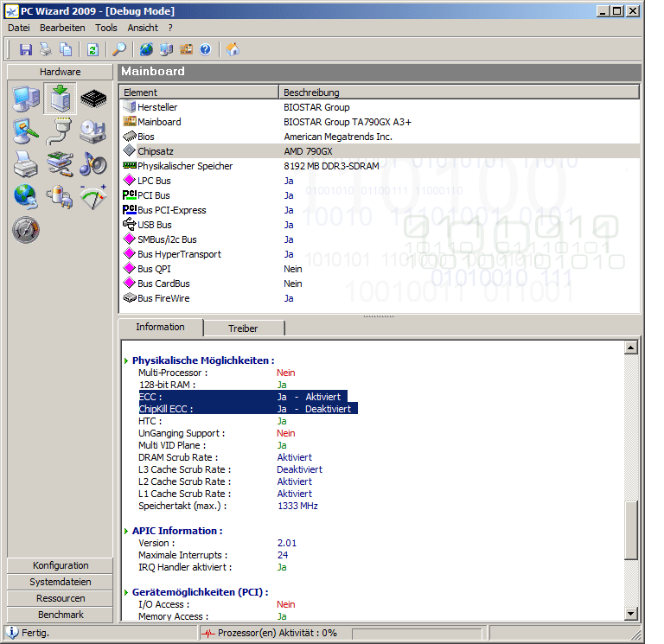Switch to the Treiber tab
Viewport: 664px width, 644px height.
click(x=243, y=328)
